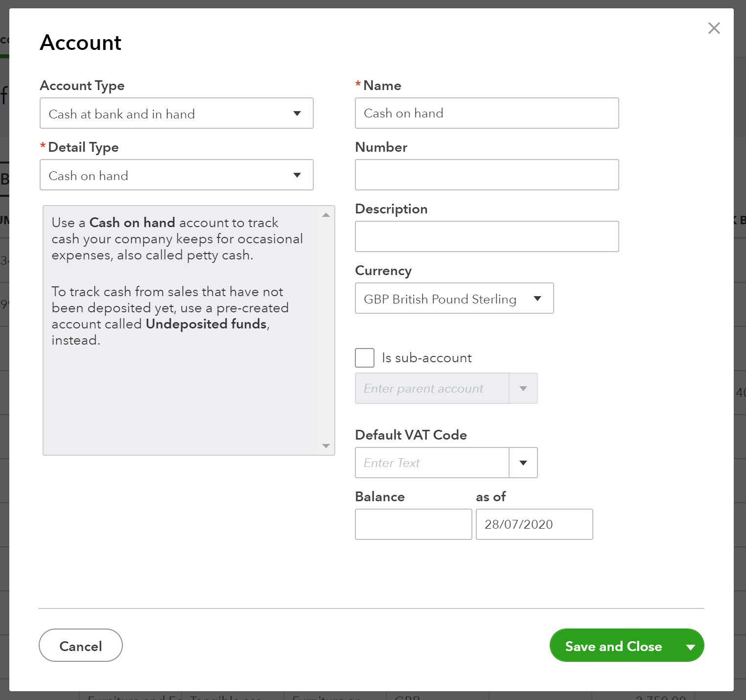
Task: Expand the Default VAT Code dropdown
Action: tap(523, 463)
